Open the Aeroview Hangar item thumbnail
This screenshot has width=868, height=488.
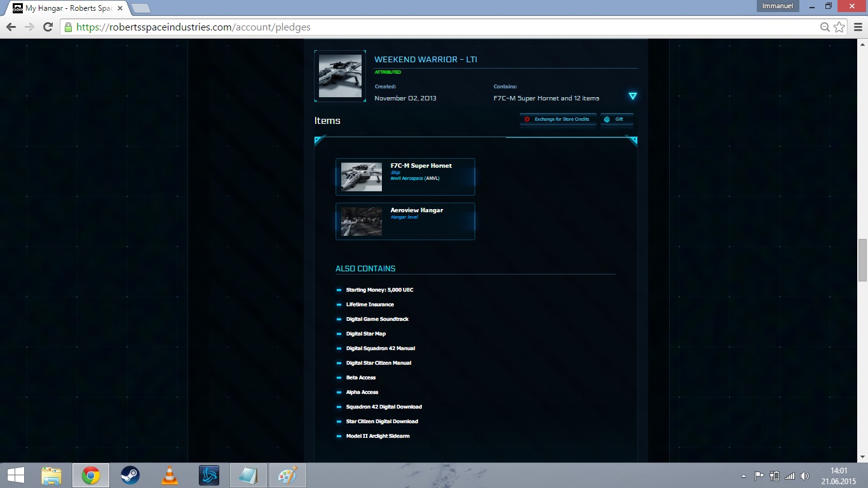pos(362,221)
